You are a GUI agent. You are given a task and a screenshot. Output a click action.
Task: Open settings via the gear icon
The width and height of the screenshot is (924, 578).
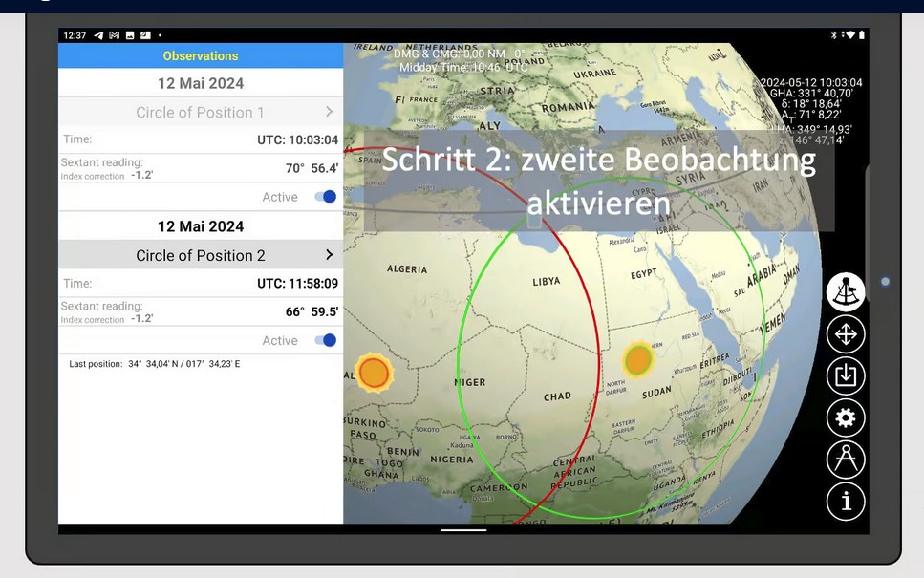(x=846, y=417)
